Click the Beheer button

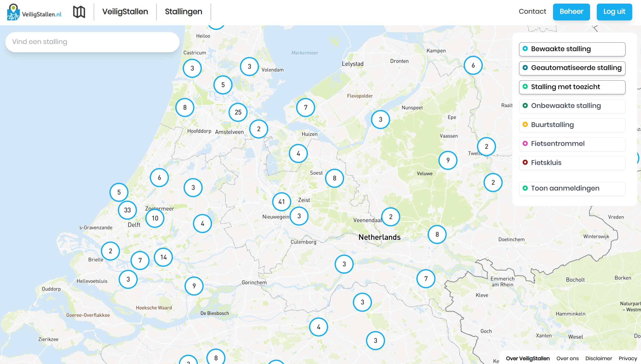point(571,12)
